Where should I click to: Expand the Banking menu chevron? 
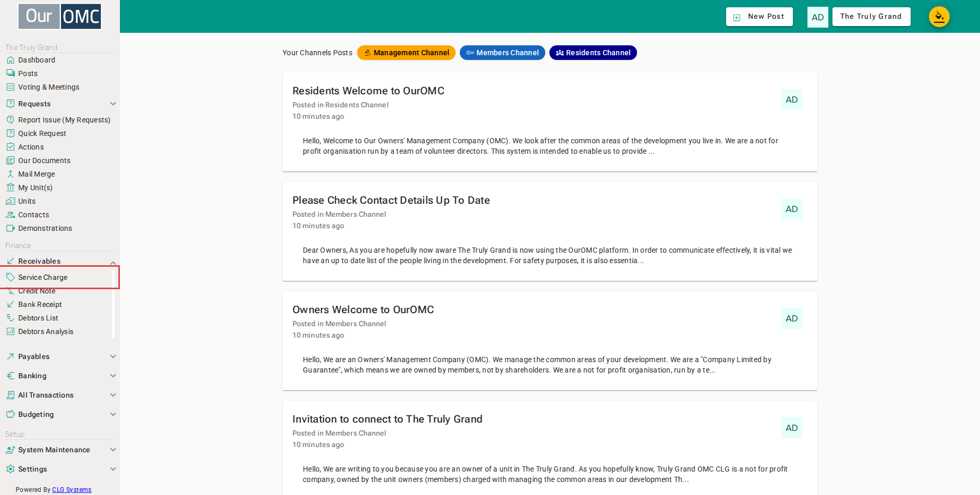[x=113, y=376]
